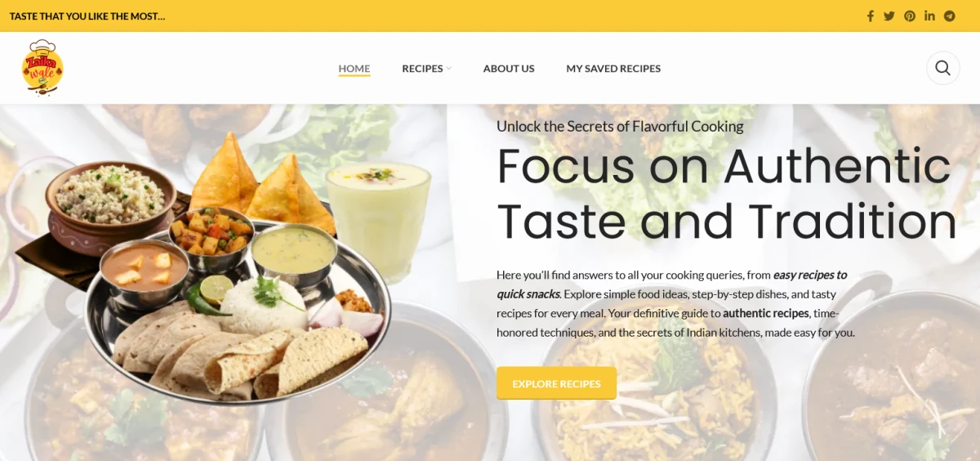
Task: Open My Saved Recipes page
Action: coord(613,69)
